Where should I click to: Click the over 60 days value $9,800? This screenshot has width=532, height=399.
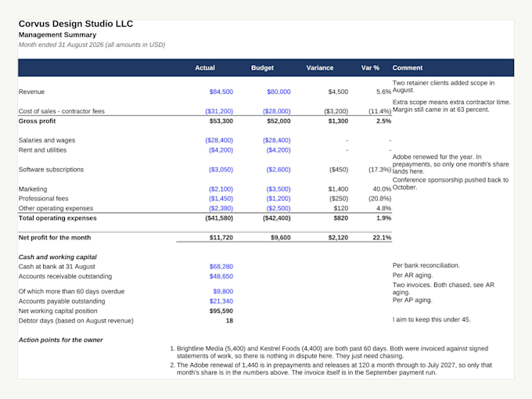223,292
